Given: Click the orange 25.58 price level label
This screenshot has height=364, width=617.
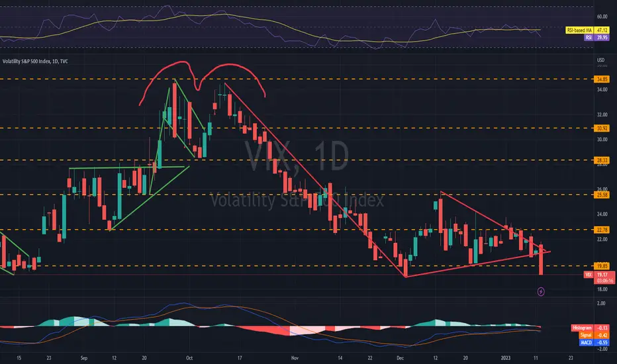Looking at the screenshot, I should (602, 195).
